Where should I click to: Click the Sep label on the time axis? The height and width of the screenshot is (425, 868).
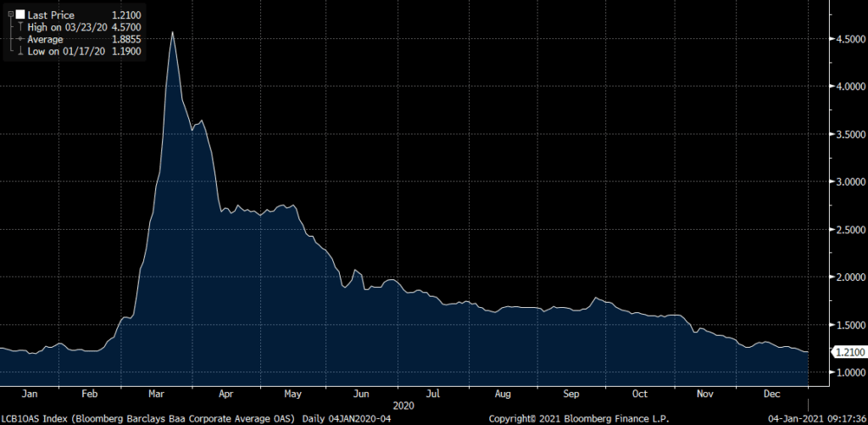tap(571, 394)
